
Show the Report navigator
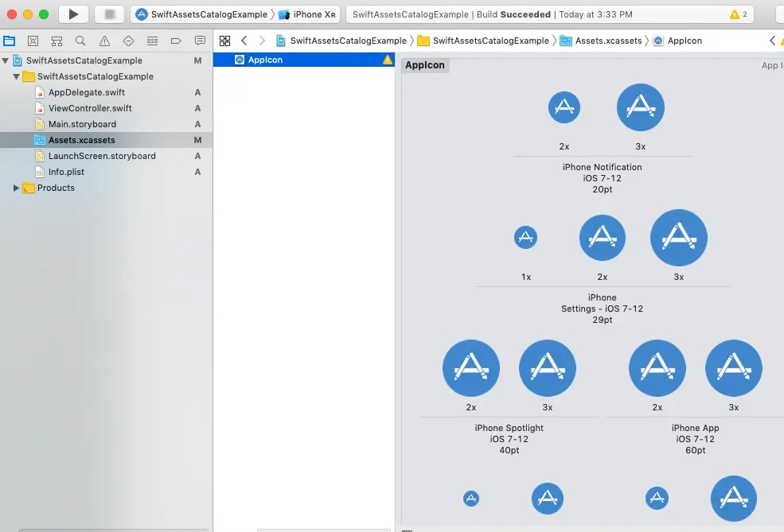coord(200,41)
